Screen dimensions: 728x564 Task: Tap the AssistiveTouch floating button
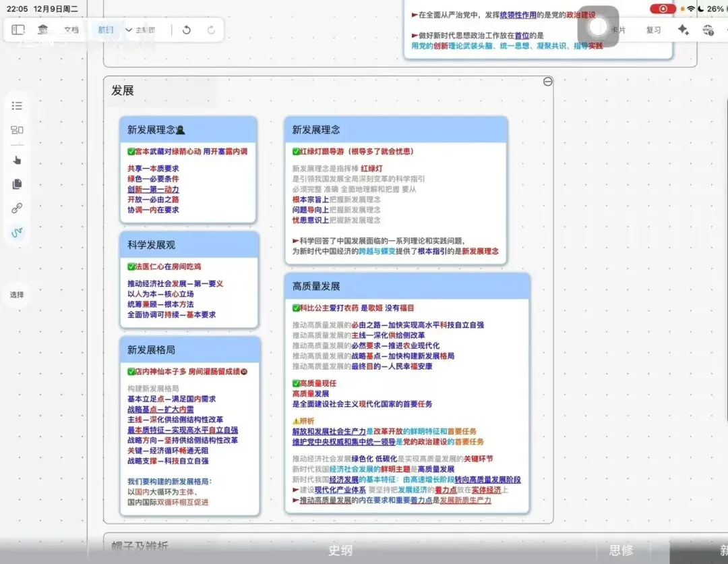click(598, 27)
